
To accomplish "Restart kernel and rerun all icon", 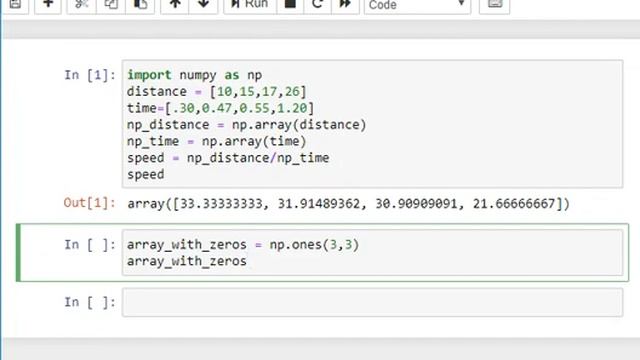I will click(x=345, y=5).
